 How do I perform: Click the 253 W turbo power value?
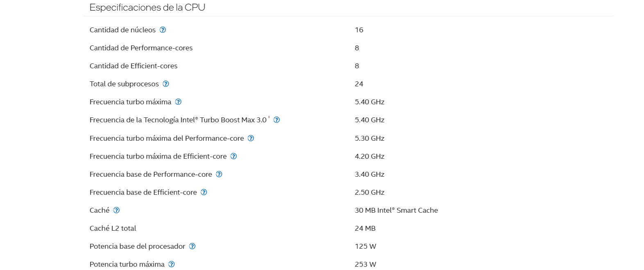[x=365, y=264]
